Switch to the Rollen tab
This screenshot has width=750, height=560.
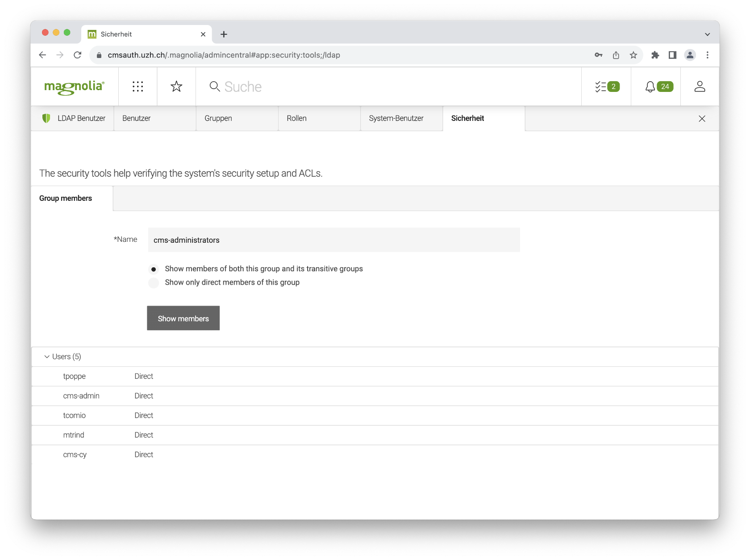pyautogui.click(x=296, y=118)
